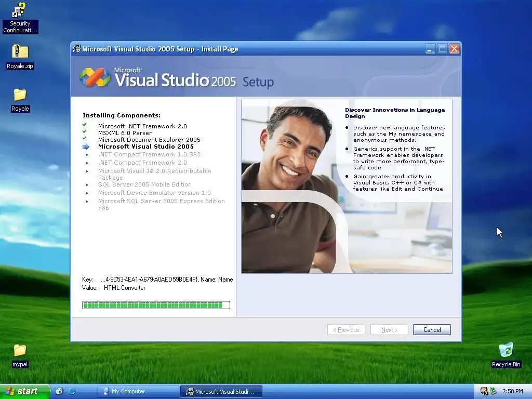The width and height of the screenshot is (532, 399).
Task: Click the first system tray icon
Action: click(x=484, y=391)
